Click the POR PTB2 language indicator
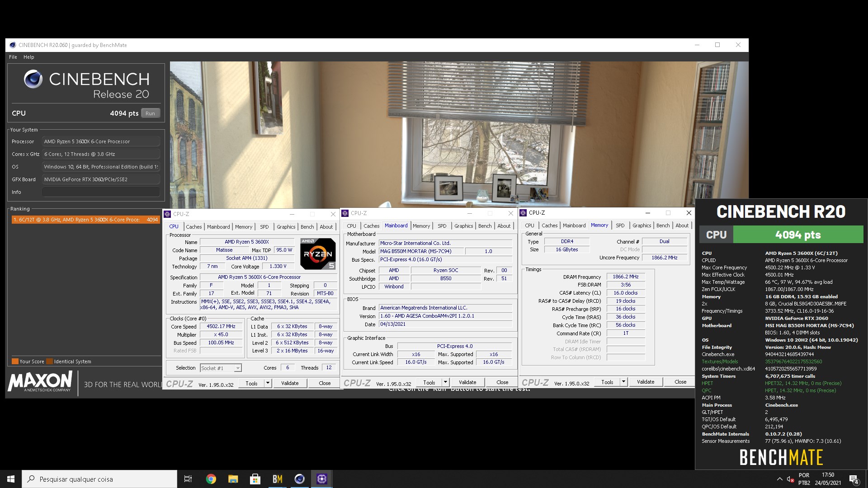The height and width of the screenshot is (488, 868). (x=804, y=479)
